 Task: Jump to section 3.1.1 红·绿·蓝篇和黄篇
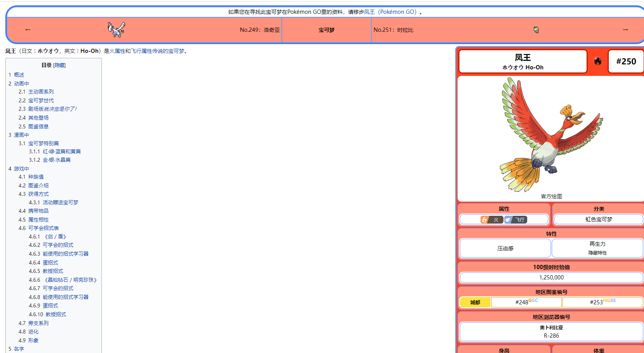(55, 151)
